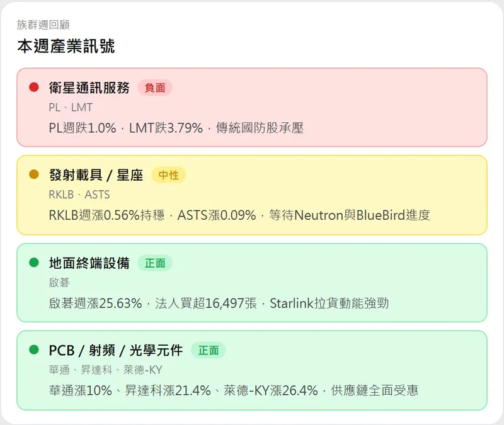Select the 負面 badge

click(x=155, y=88)
